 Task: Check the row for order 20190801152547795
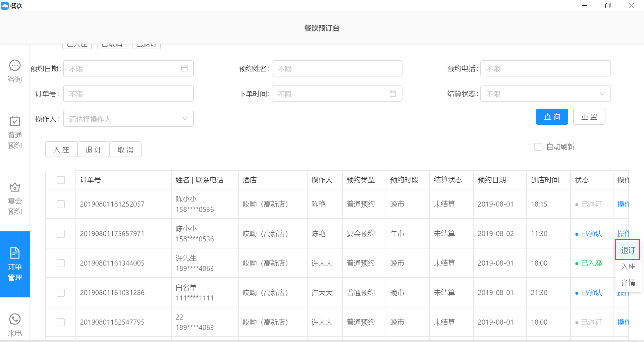61,322
